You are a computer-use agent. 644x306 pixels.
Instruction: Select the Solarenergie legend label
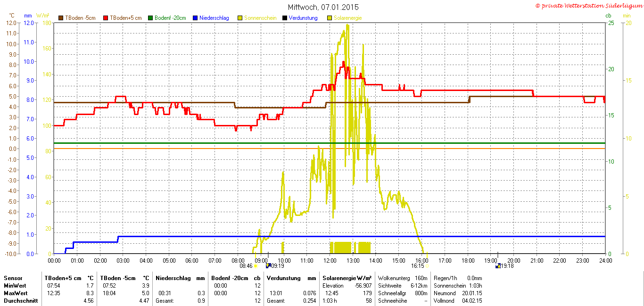pos(348,18)
